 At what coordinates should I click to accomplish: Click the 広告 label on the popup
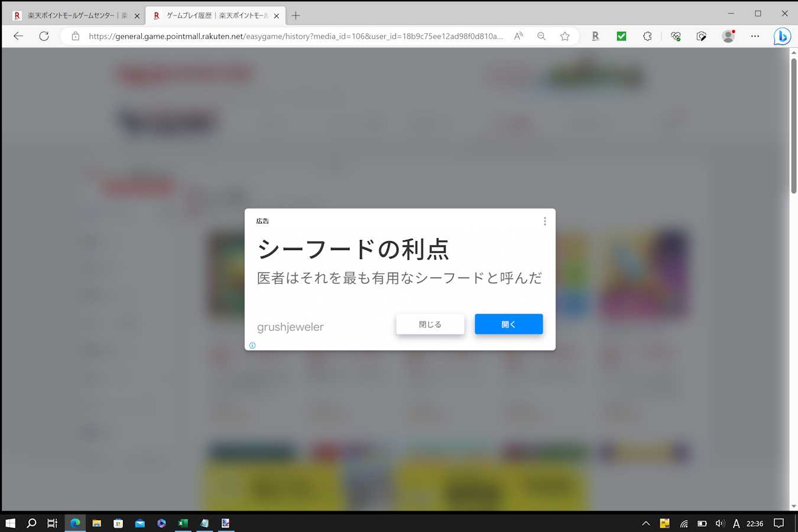(262, 221)
